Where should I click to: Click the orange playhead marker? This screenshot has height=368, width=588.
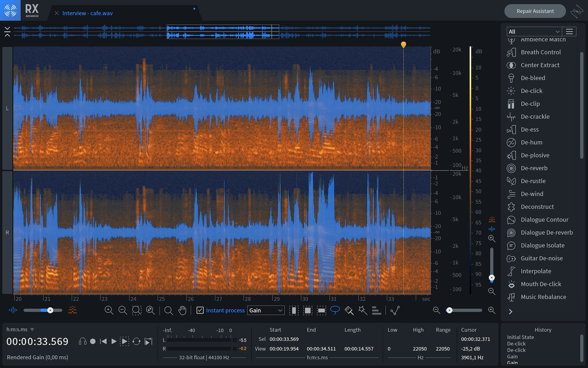403,45
